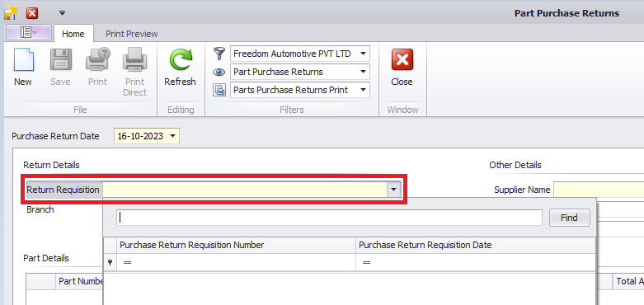Click the Save floppy disk icon
This screenshot has height=305, width=644.
click(x=61, y=60)
